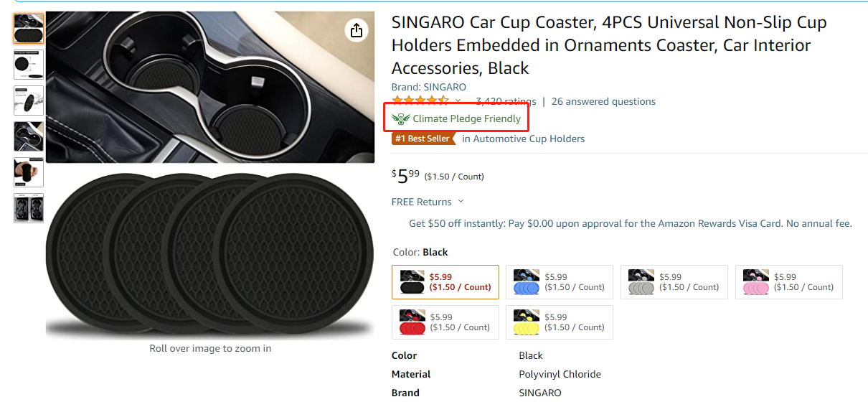This screenshot has height=402, width=868.
Task: Select the third thumbnail showing bent coaster
Action: pos(29,100)
